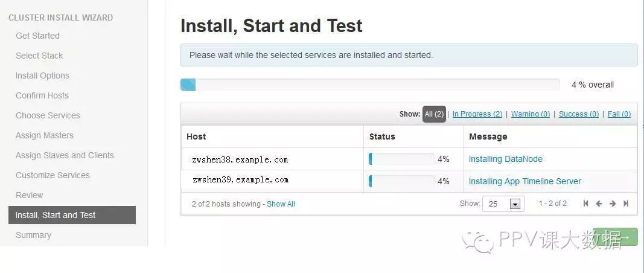Viewport: 644px width, 273px height.
Task: Select Summary in wizard sidebar
Action: pos(33,235)
